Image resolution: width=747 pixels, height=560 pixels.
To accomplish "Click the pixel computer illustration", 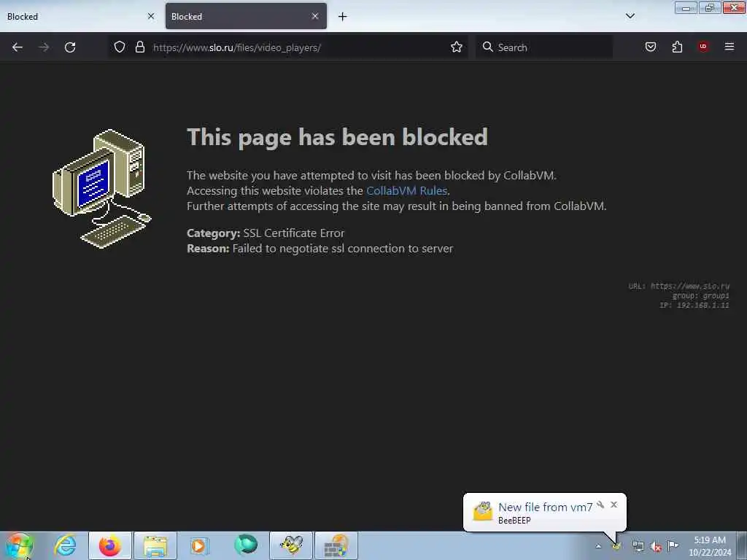I will point(102,189).
